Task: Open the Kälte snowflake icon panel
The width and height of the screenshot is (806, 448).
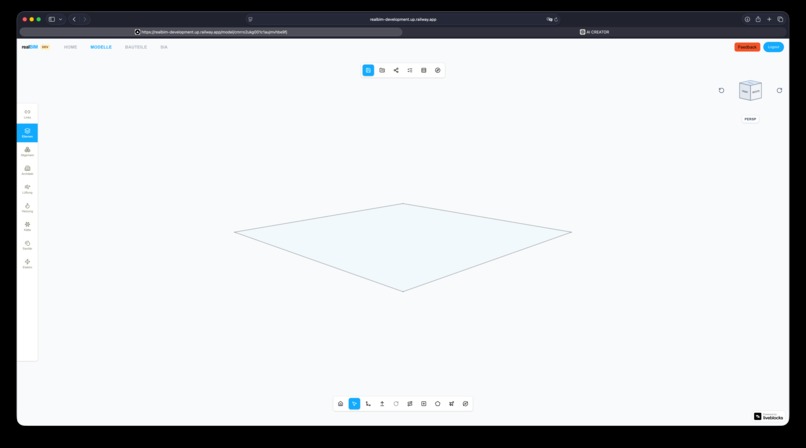Action: coord(27,227)
